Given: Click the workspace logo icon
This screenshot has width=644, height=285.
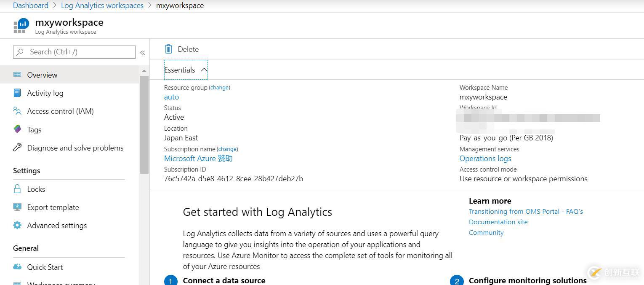Looking at the screenshot, I should (21, 25).
